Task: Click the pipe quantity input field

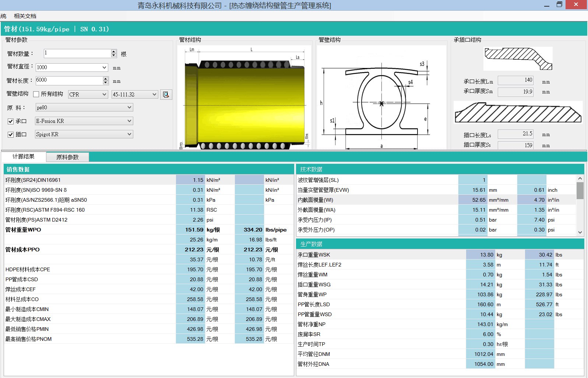Action: point(77,53)
